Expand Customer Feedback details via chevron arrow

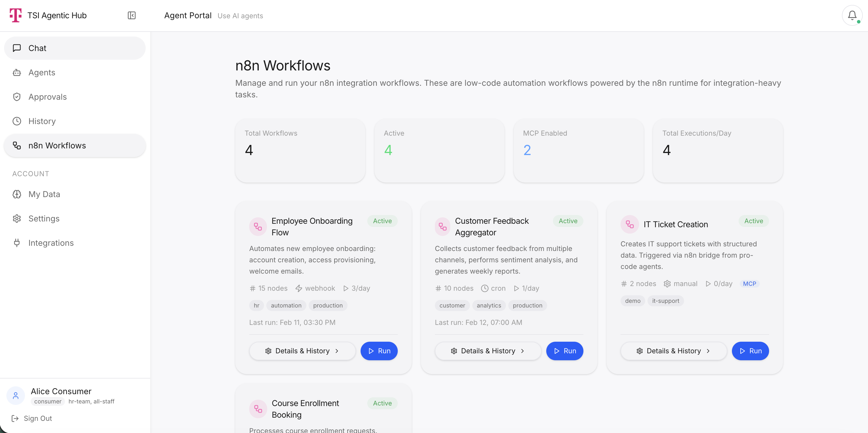[522, 351]
